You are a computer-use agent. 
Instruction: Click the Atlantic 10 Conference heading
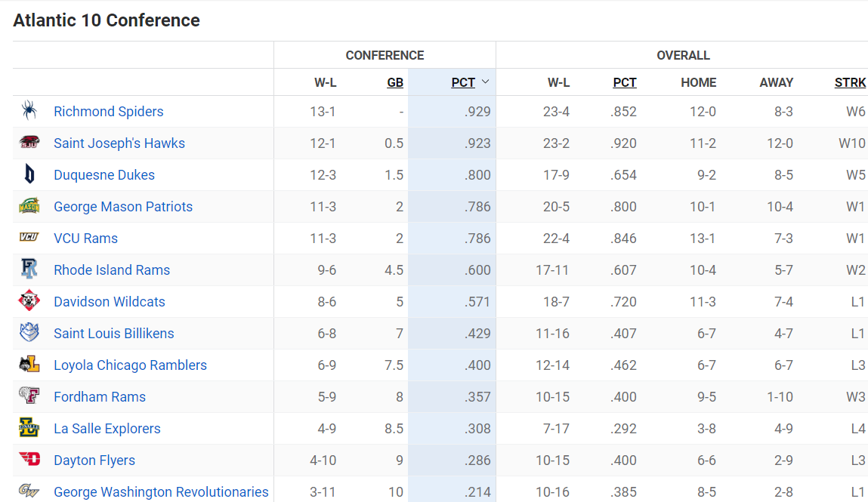pyautogui.click(x=107, y=20)
